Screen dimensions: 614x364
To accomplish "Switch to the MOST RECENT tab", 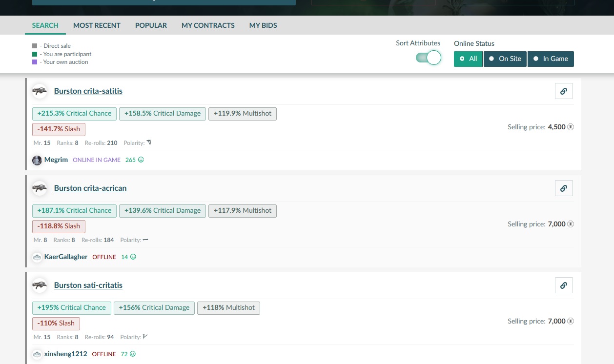I will click(x=97, y=25).
